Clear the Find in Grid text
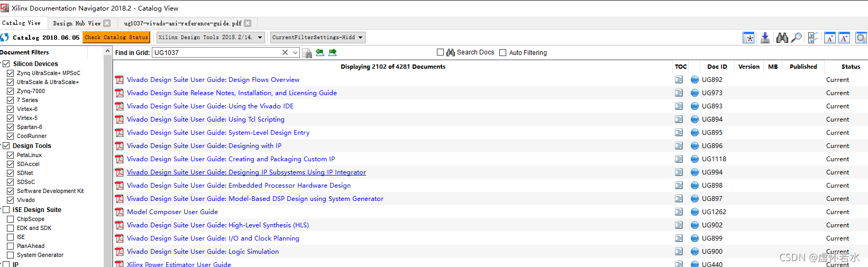 point(285,52)
